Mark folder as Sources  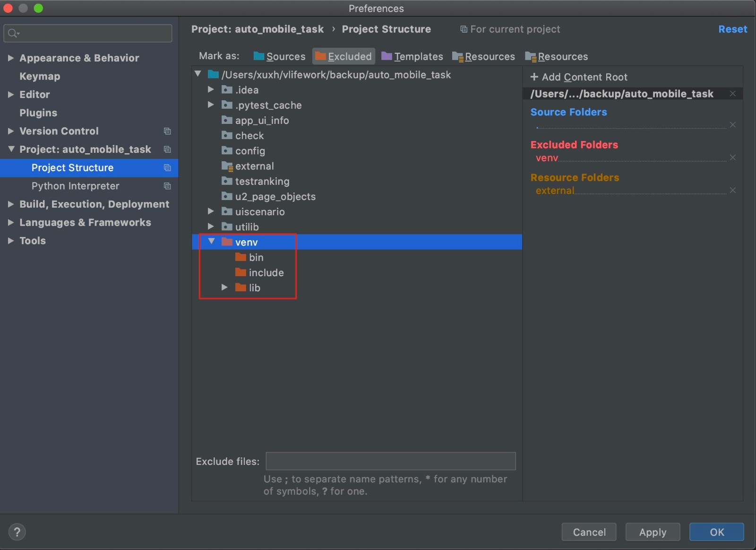point(279,56)
